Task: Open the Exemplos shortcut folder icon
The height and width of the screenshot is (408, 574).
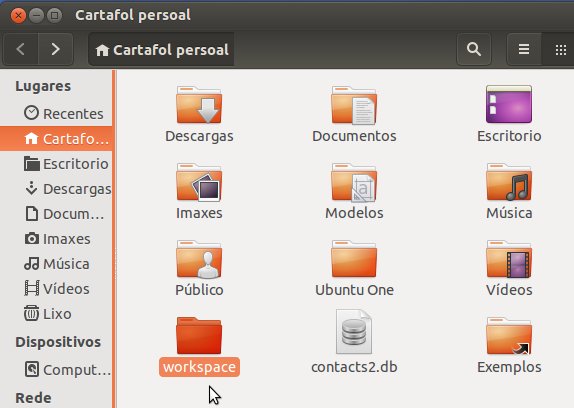Action: 509,336
